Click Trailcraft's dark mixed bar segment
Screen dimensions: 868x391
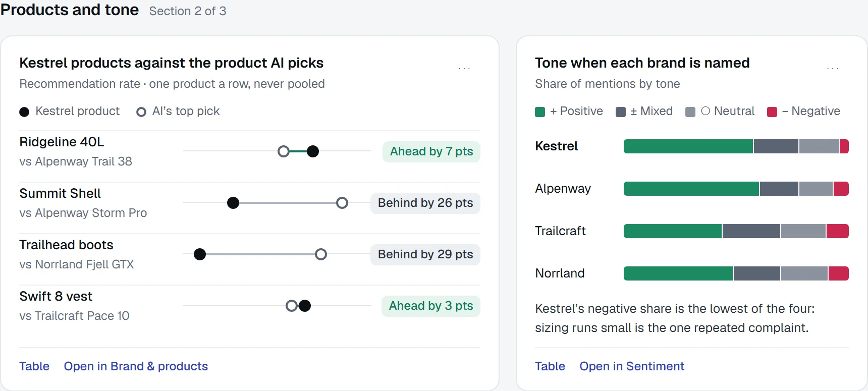751,231
